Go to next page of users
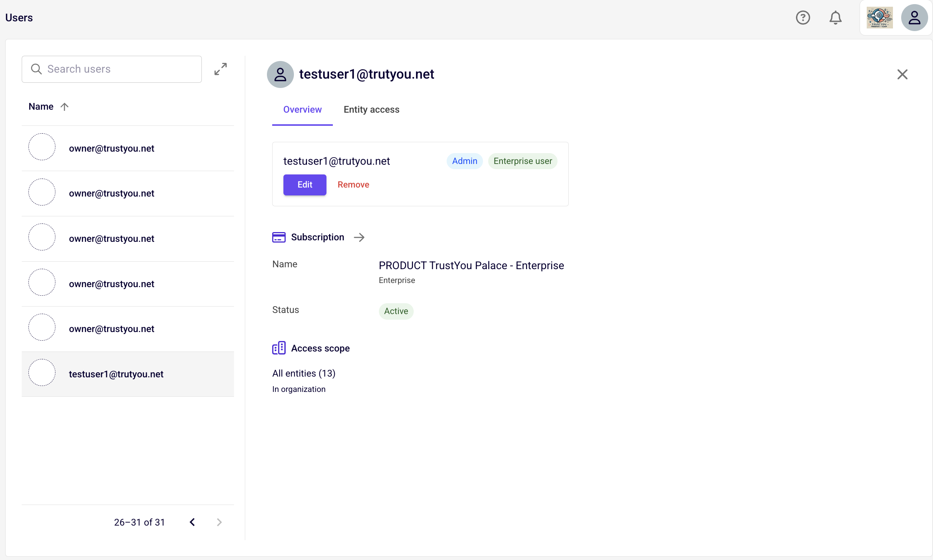The width and height of the screenshot is (933, 560). click(219, 522)
